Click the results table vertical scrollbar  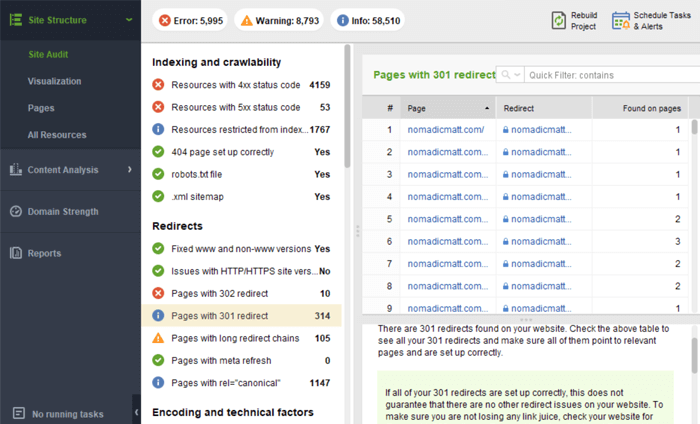[x=694, y=127]
